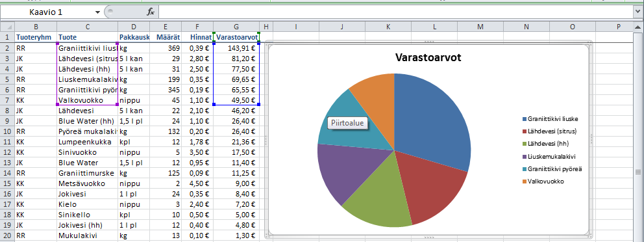Image resolution: width=644 pixels, height=242 pixels.
Task: Click the chart's bottom edge resize handle
Action: [x=428, y=237]
